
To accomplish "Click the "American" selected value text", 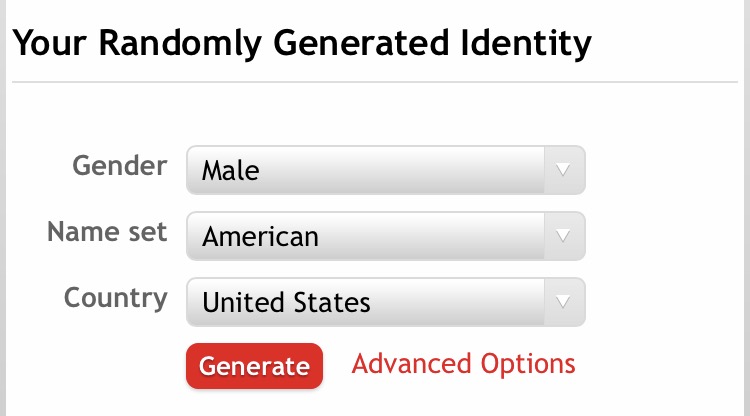I will [260, 237].
